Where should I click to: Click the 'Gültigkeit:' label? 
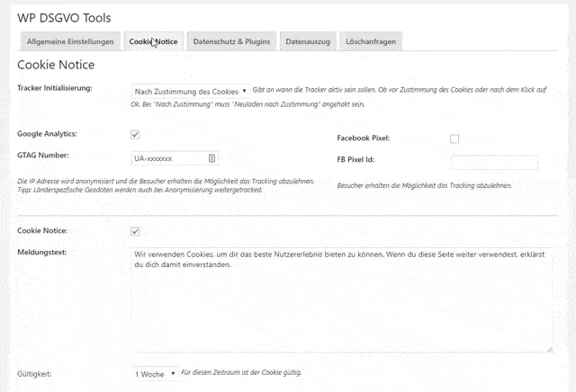[34, 374]
